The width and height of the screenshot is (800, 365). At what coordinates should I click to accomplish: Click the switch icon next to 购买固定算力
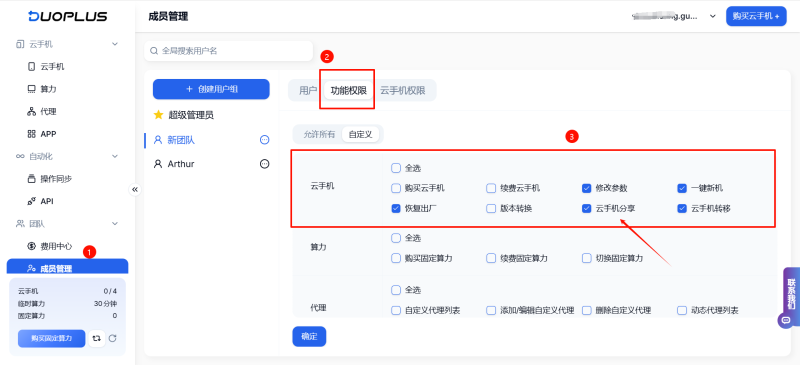click(x=96, y=338)
